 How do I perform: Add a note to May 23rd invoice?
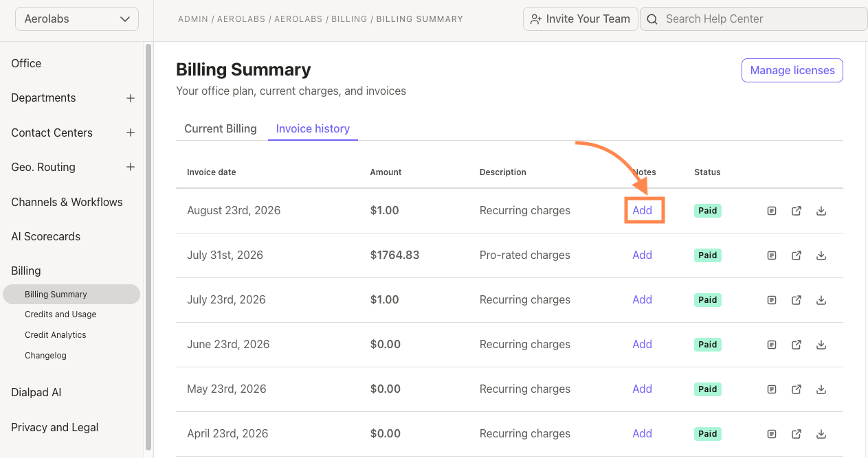click(643, 389)
